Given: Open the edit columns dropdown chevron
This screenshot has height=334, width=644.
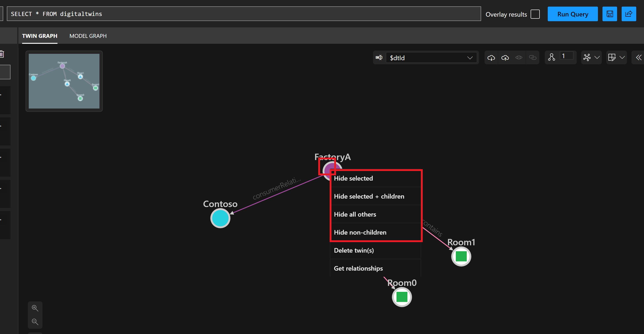Looking at the screenshot, I should click(623, 57).
